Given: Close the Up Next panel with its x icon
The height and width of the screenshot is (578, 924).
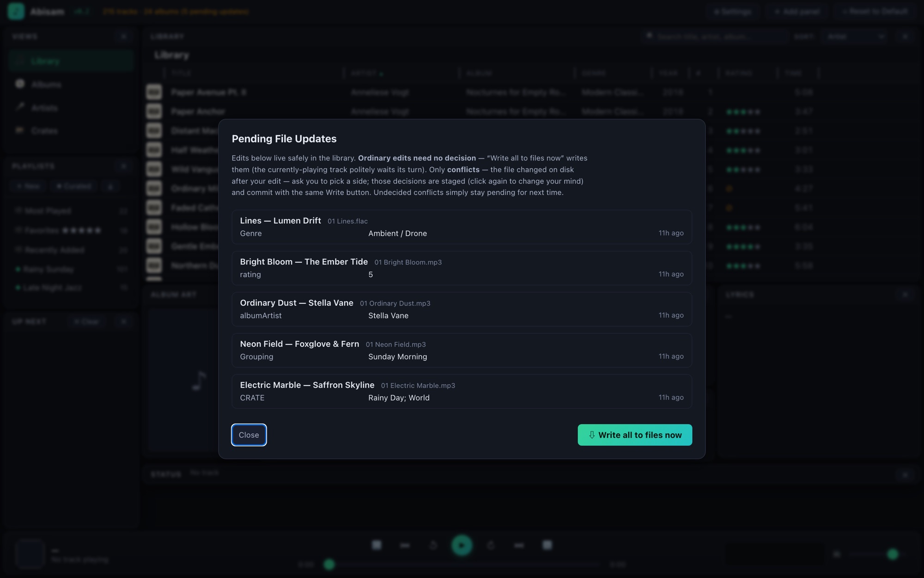Looking at the screenshot, I should (123, 321).
